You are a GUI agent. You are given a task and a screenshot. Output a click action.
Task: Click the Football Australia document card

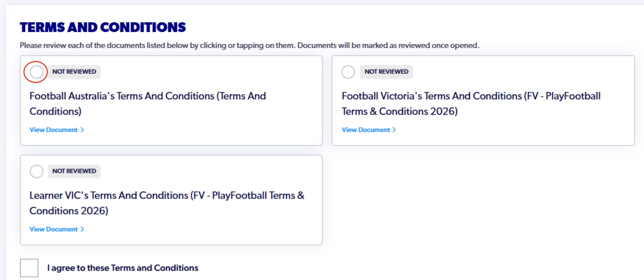coord(171,101)
